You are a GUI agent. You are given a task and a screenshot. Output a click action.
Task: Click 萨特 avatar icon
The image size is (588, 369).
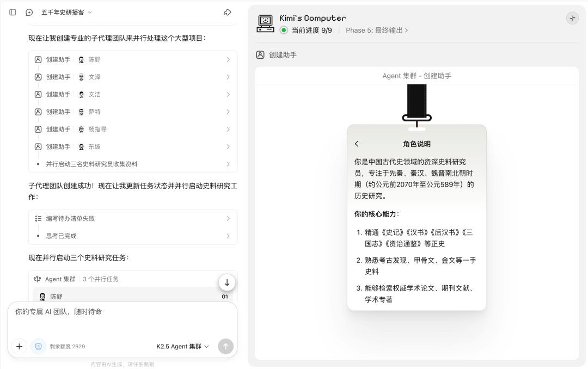pos(81,112)
